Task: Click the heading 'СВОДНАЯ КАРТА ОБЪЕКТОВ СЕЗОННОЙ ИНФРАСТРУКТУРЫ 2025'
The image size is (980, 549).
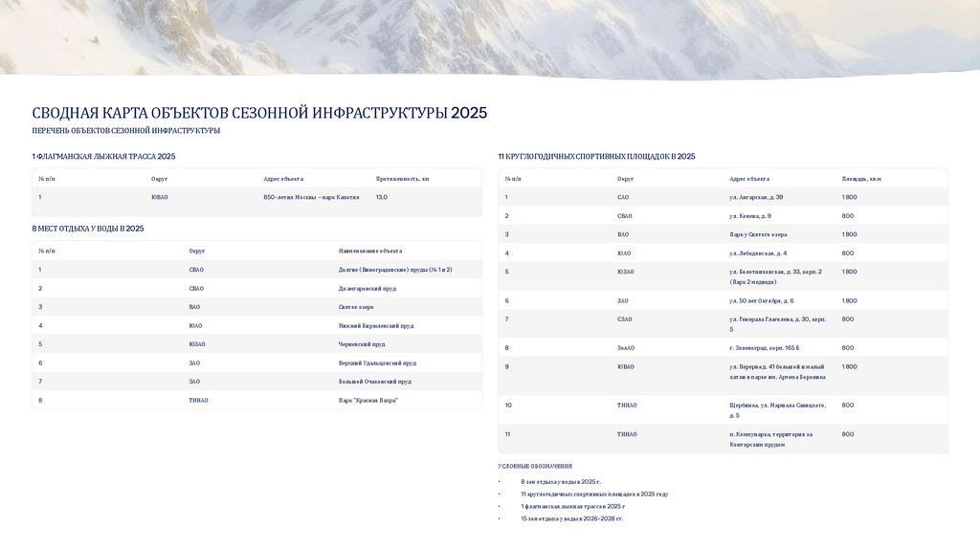Action: point(259,113)
